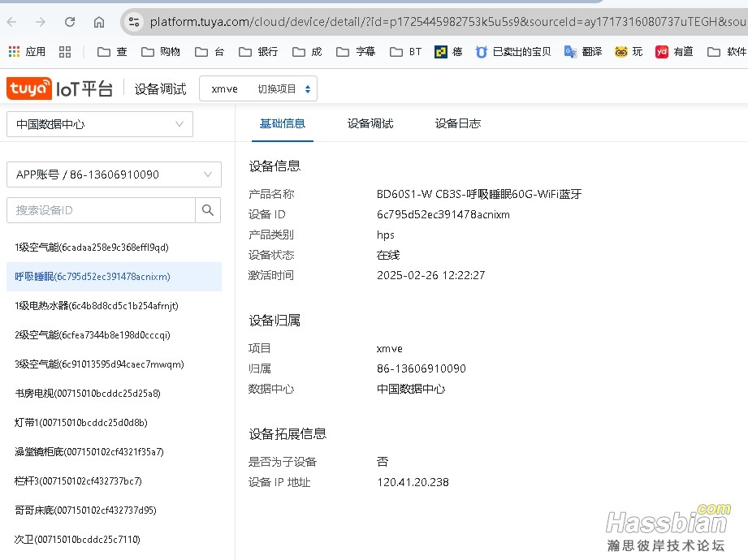
Task: Open the 有道 bookmark
Action: 674,51
